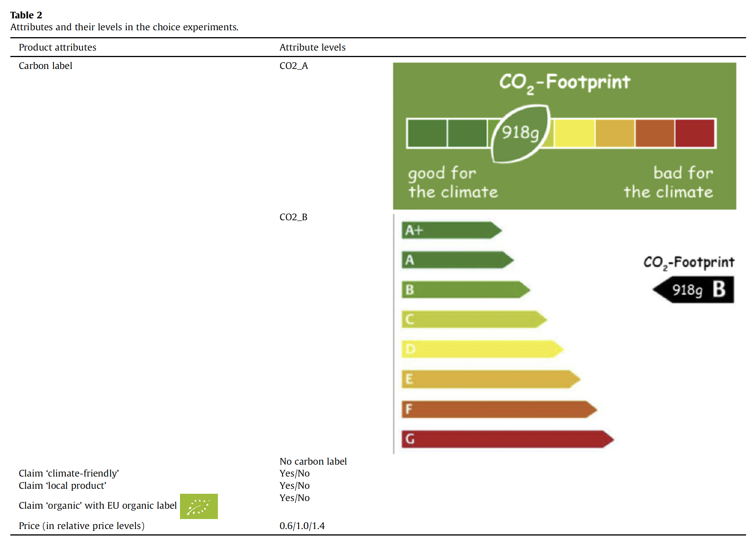This screenshot has width=756, height=547.
Task: Click the yellow square on footprint scale
Action: click(x=574, y=133)
